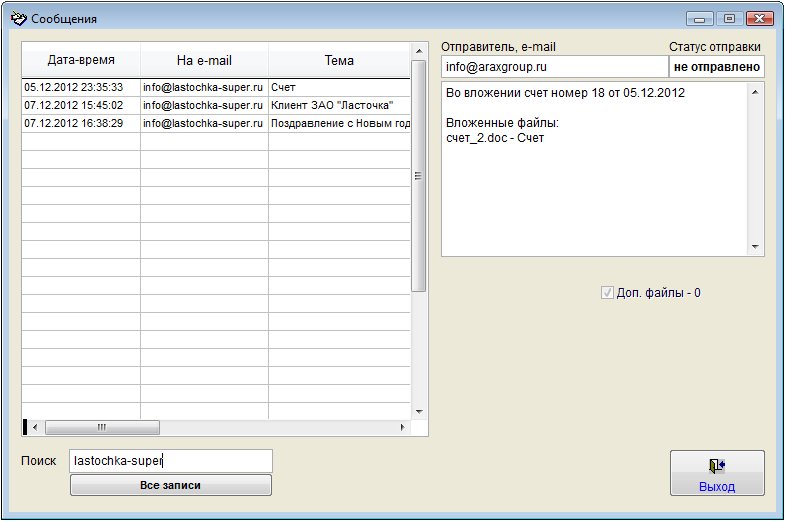The width and height of the screenshot is (786, 522).
Task: Click the На e-mail column header
Action: pyautogui.click(x=204, y=60)
